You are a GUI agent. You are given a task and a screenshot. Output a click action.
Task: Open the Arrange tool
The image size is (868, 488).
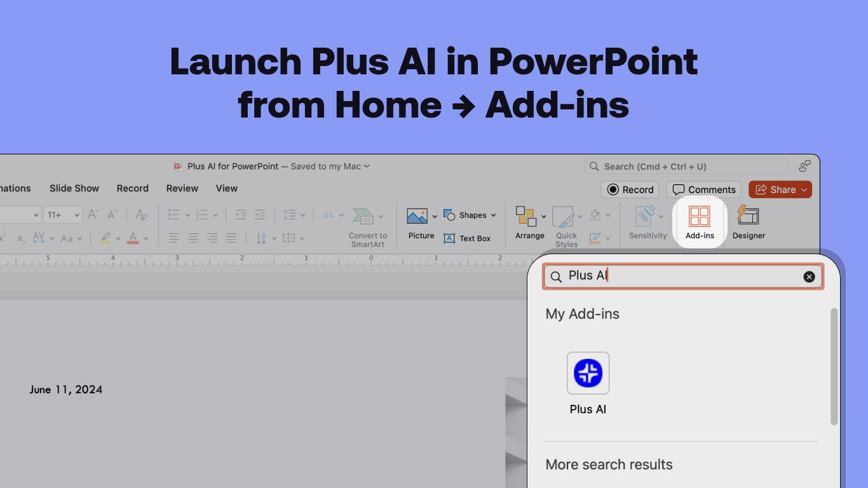[530, 223]
